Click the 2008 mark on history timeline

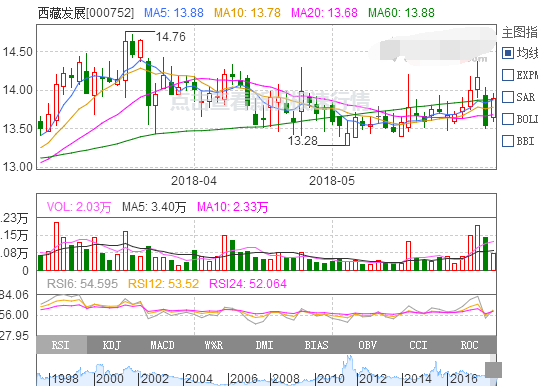[285, 379]
